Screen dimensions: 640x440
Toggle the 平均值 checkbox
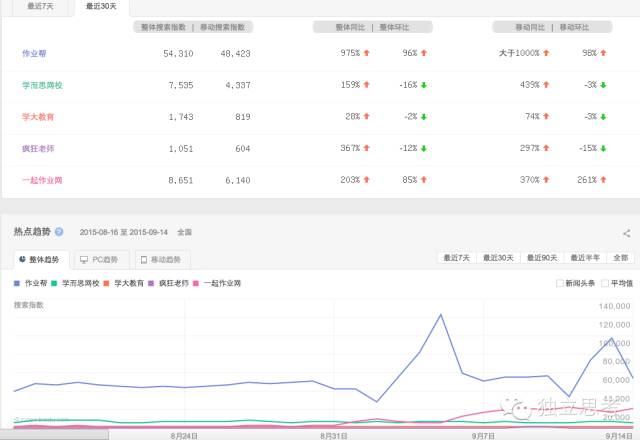(603, 283)
